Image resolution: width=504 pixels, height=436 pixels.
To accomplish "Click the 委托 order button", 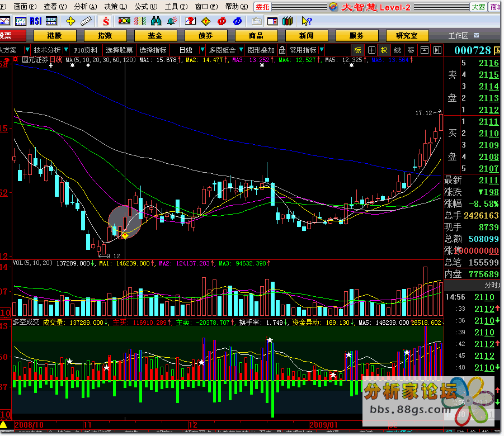I will click(262, 7).
